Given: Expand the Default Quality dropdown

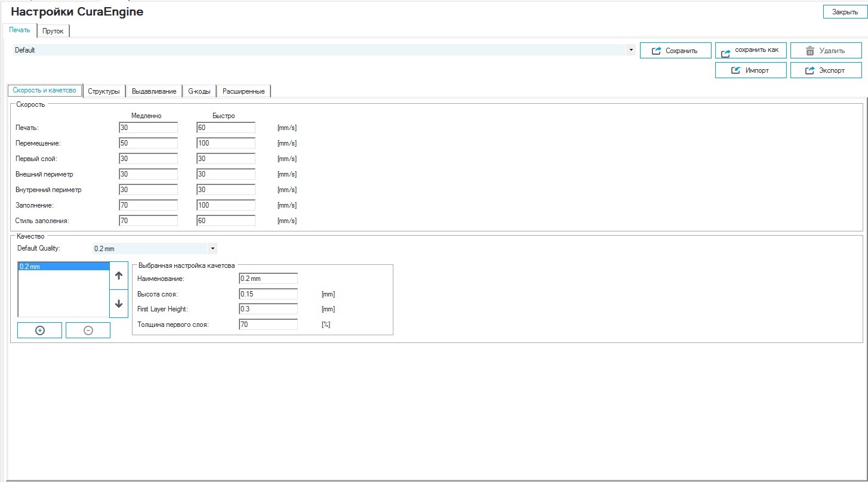Looking at the screenshot, I should click(213, 248).
